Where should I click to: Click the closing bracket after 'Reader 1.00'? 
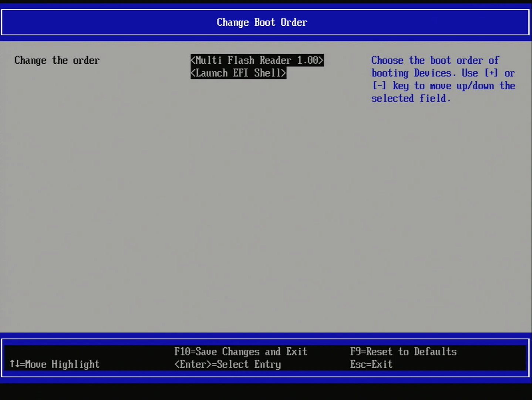321,60
